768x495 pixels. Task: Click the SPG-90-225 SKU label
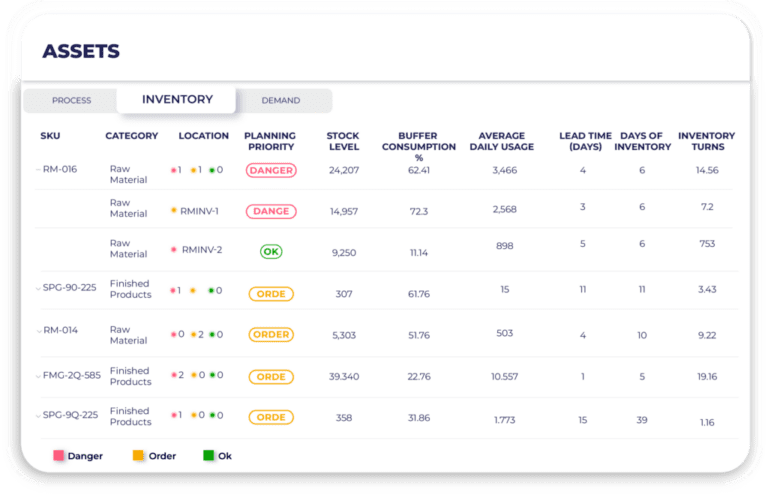pos(70,288)
